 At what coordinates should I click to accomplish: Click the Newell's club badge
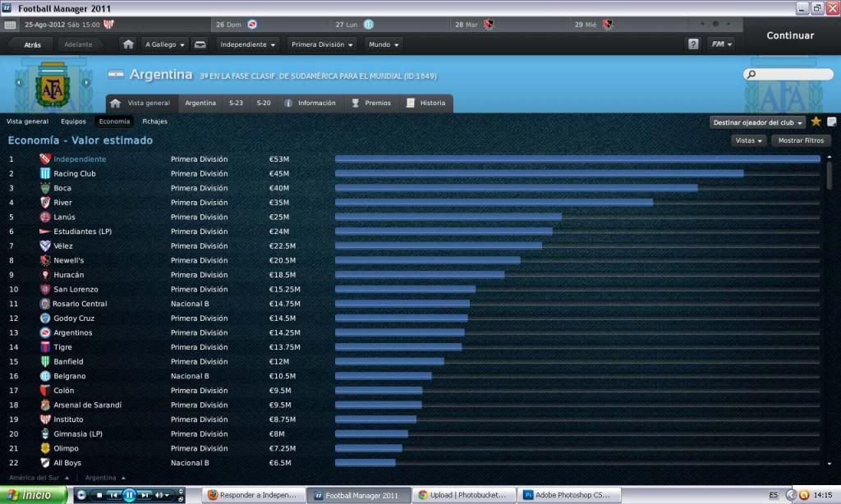point(45,260)
